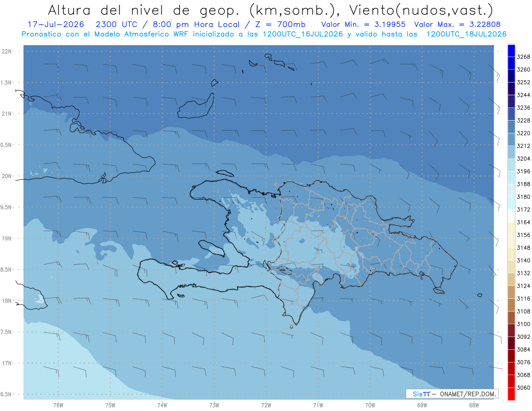Click the '18N' latitude label

[7, 301]
